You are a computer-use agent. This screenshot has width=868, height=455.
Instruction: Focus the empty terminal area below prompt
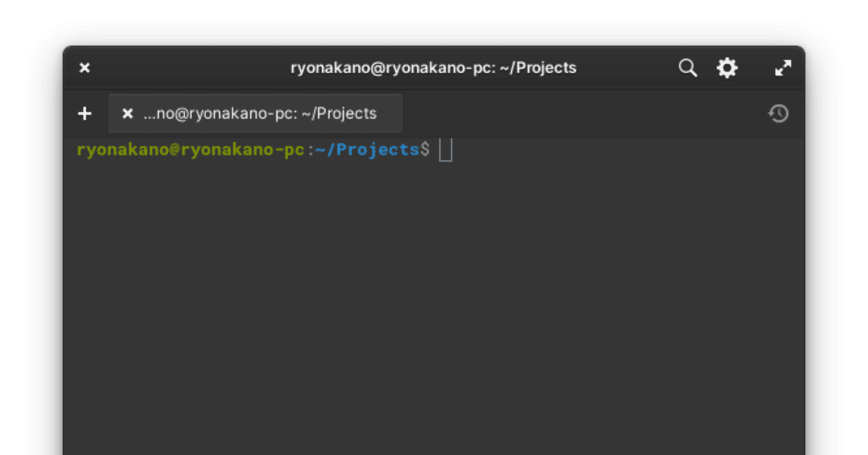click(434, 305)
